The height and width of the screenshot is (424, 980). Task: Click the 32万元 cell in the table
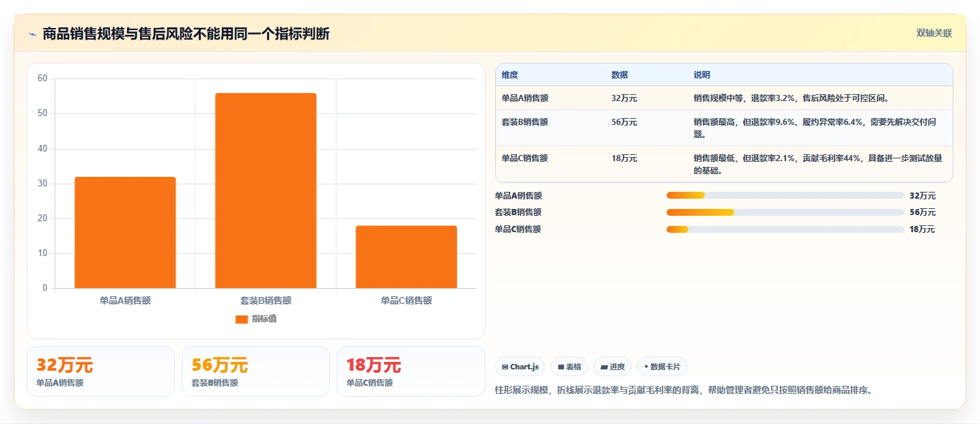pos(624,98)
